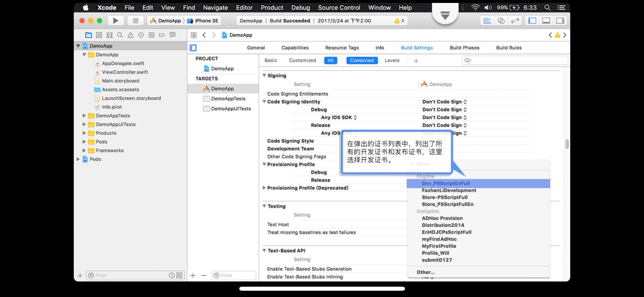Jump to next issue arrow
Image resolution: width=644 pixels, height=297 pixels.
pyautogui.click(x=565, y=35)
